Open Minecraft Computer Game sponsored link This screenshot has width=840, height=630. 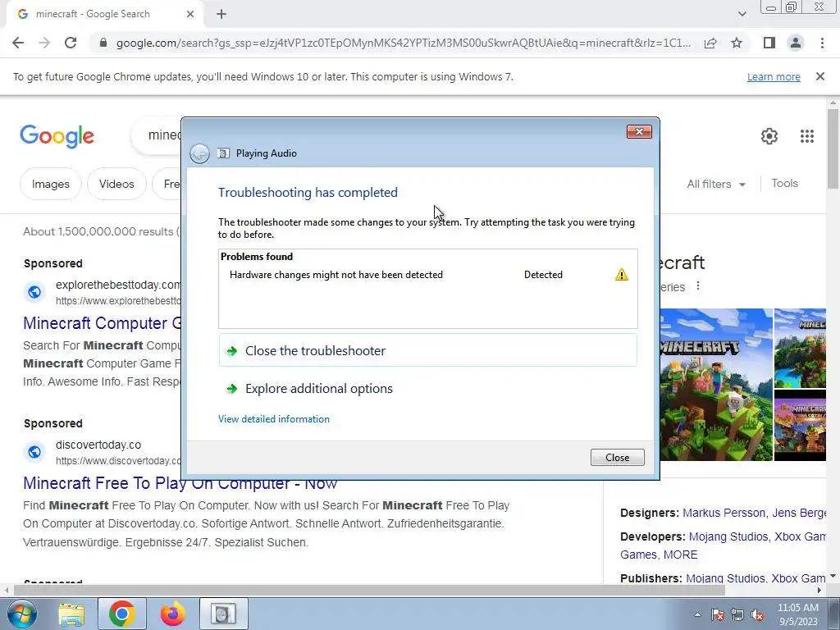click(103, 323)
